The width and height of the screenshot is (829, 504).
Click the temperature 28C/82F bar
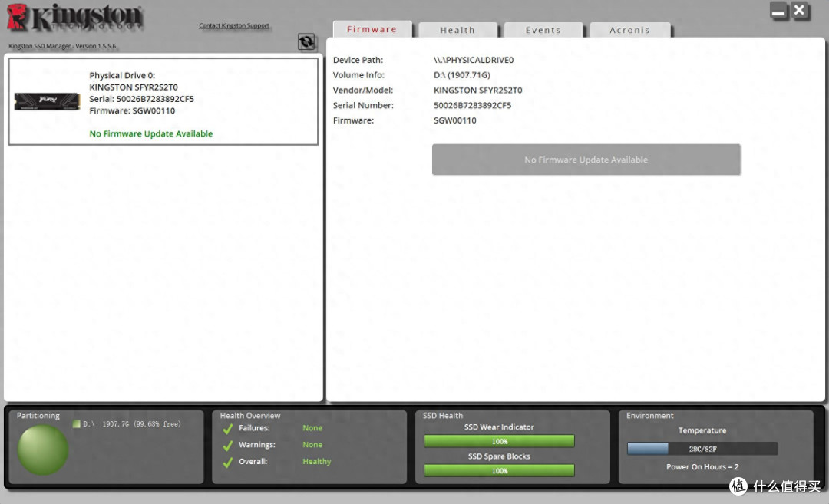pos(702,449)
